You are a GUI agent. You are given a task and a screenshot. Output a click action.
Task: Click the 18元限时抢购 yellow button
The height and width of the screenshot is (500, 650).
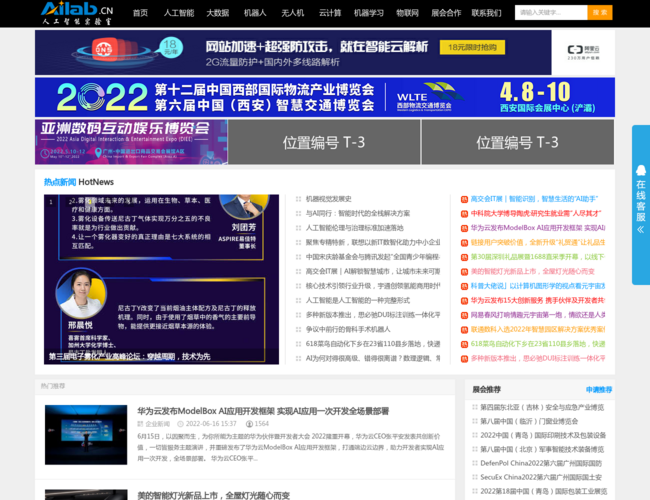472,47
